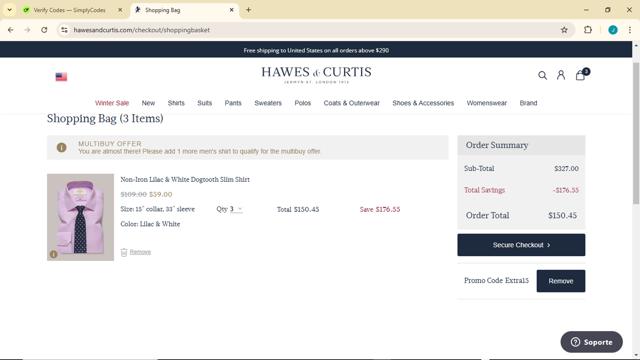
Task: Open the Pants menu
Action: 233,103
